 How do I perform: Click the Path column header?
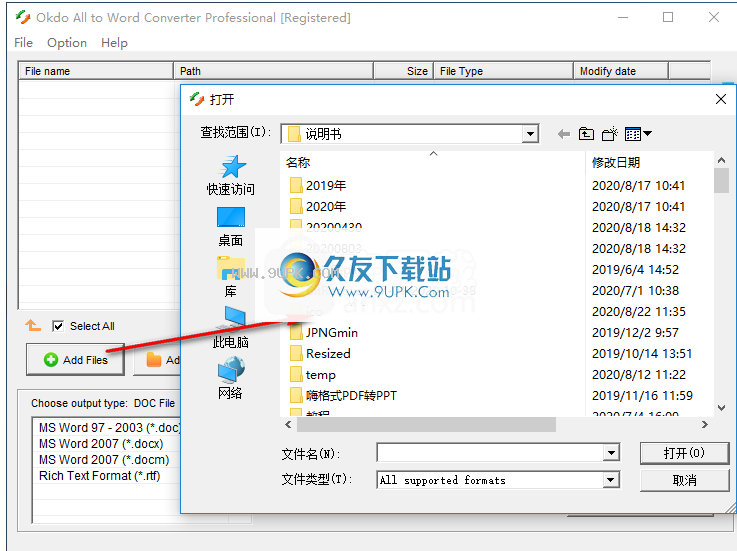coord(274,71)
